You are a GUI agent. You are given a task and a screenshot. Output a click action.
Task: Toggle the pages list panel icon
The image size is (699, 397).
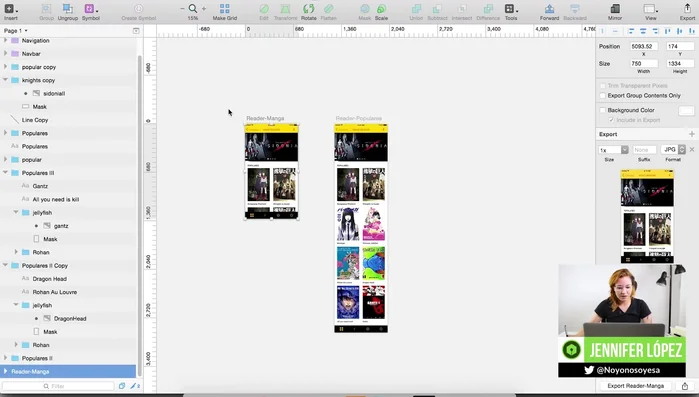(x=136, y=31)
